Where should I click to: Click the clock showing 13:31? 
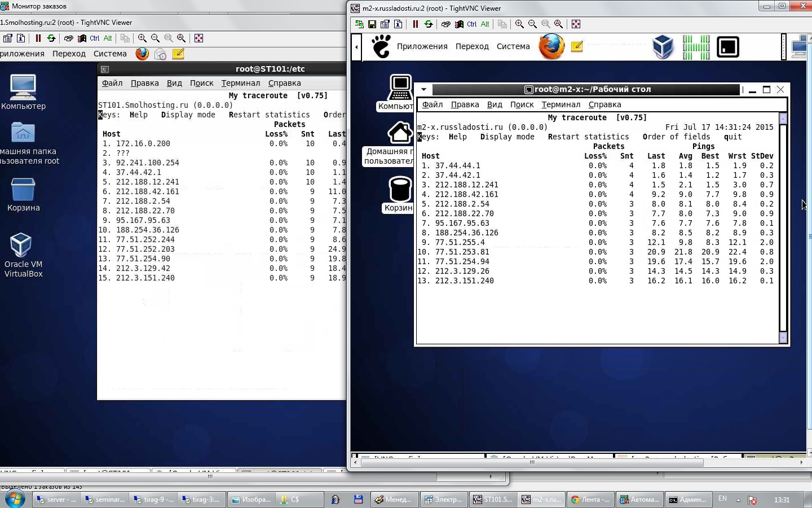tap(782, 500)
